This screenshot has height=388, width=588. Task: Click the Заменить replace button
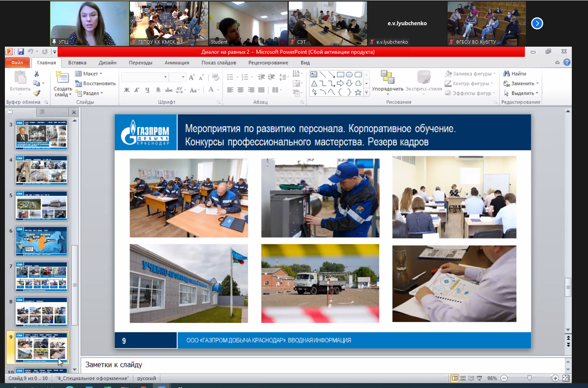click(x=521, y=84)
